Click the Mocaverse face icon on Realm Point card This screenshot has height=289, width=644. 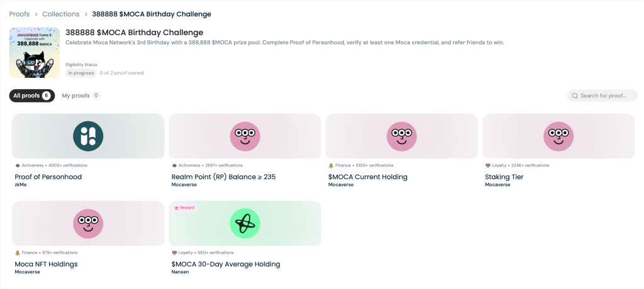245,136
